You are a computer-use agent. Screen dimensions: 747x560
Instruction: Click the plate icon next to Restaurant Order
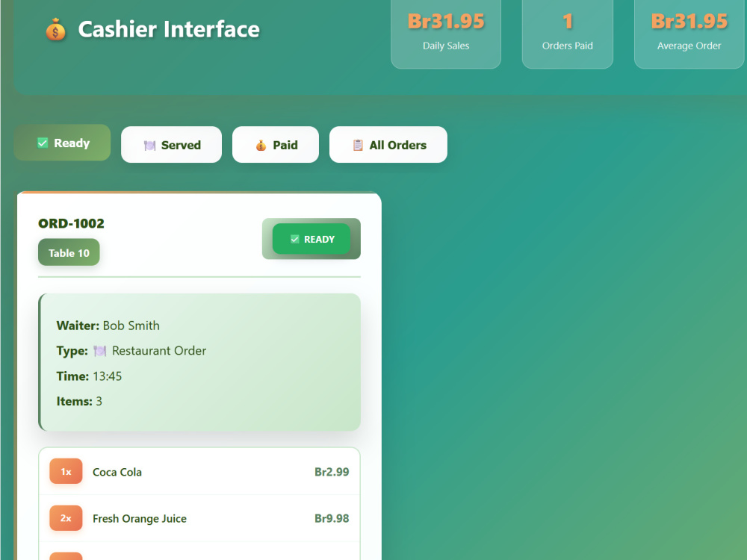point(100,351)
